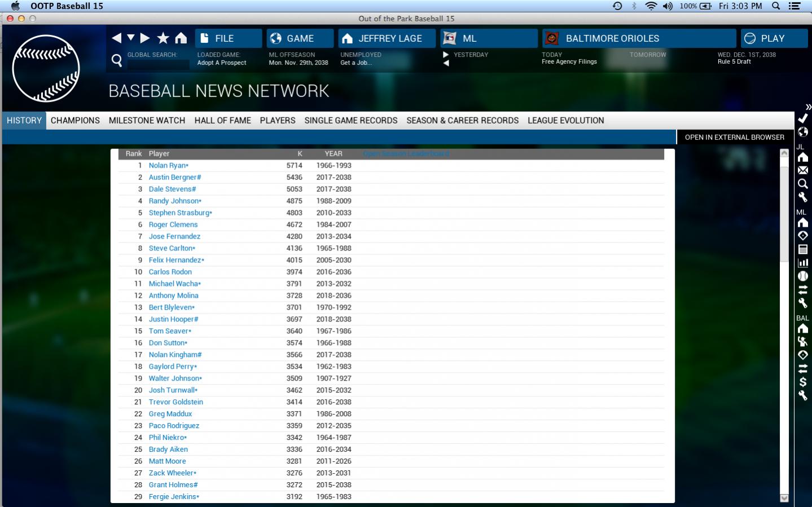Open the BAL finances dollar icon

tap(802, 382)
